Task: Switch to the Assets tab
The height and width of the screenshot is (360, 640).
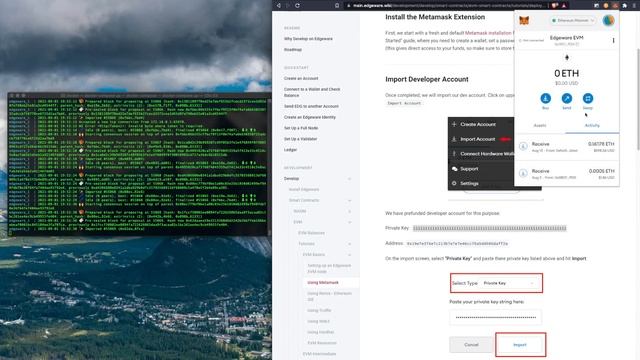Action: click(540, 126)
